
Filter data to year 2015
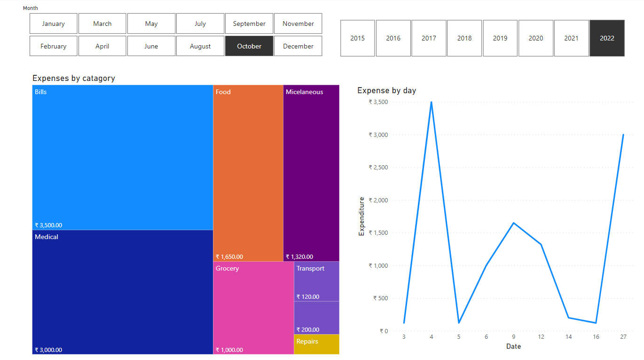357,38
